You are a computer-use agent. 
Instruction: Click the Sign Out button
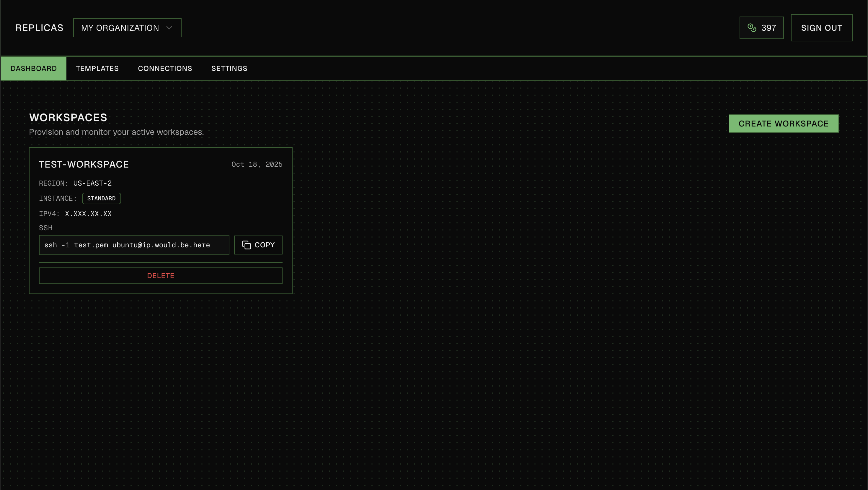pos(821,28)
